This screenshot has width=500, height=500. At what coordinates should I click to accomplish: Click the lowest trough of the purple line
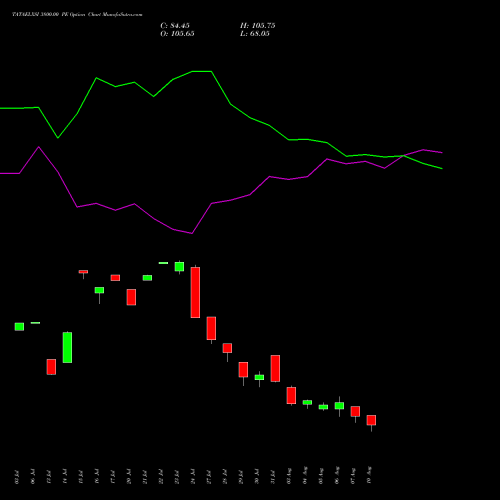(x=192, y=233)
